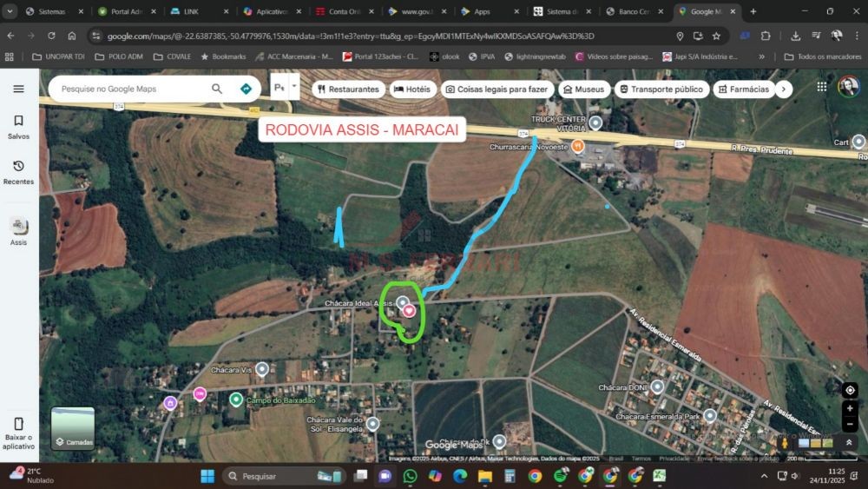
Task: Pick the Street View pegman
Action: (786, 442)
